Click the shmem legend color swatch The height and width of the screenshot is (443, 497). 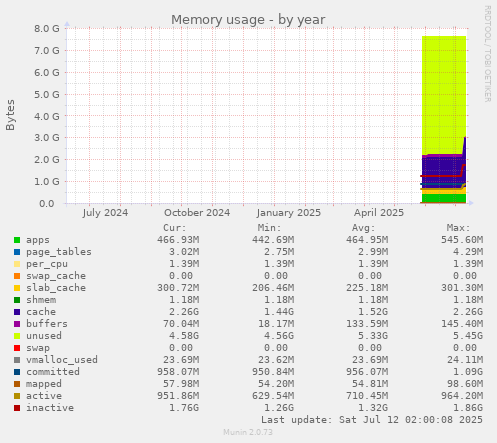tap(17, 300)
